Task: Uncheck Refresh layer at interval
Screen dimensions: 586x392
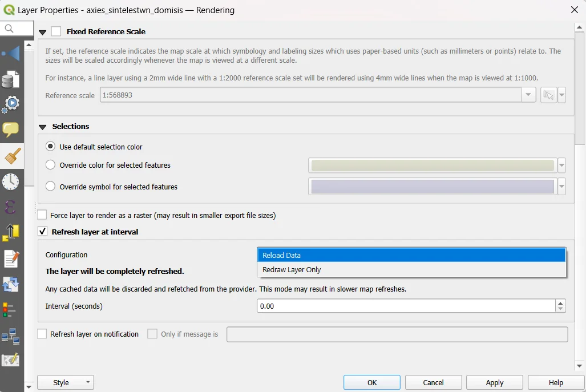Action: 42,232
